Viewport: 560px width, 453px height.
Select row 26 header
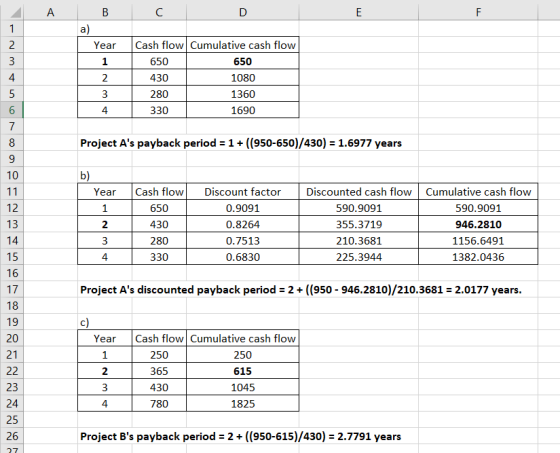tap(12, 436)
